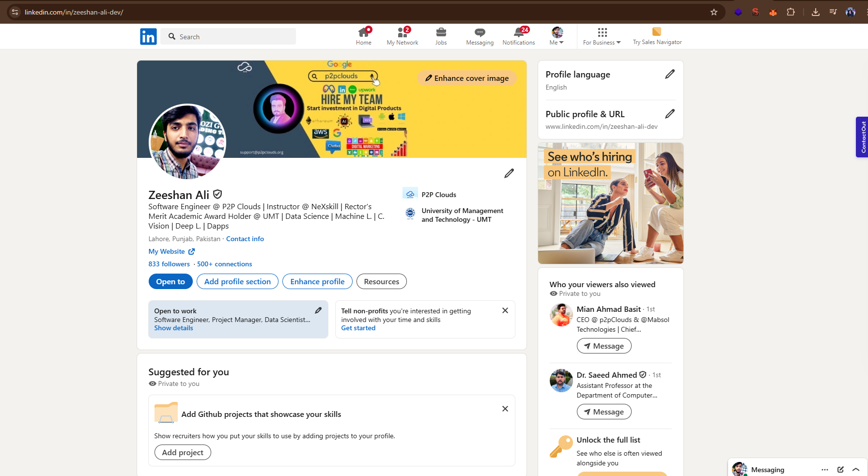Open the See who's hiring ad
The image size is (868, 476).
coord(611,203)
